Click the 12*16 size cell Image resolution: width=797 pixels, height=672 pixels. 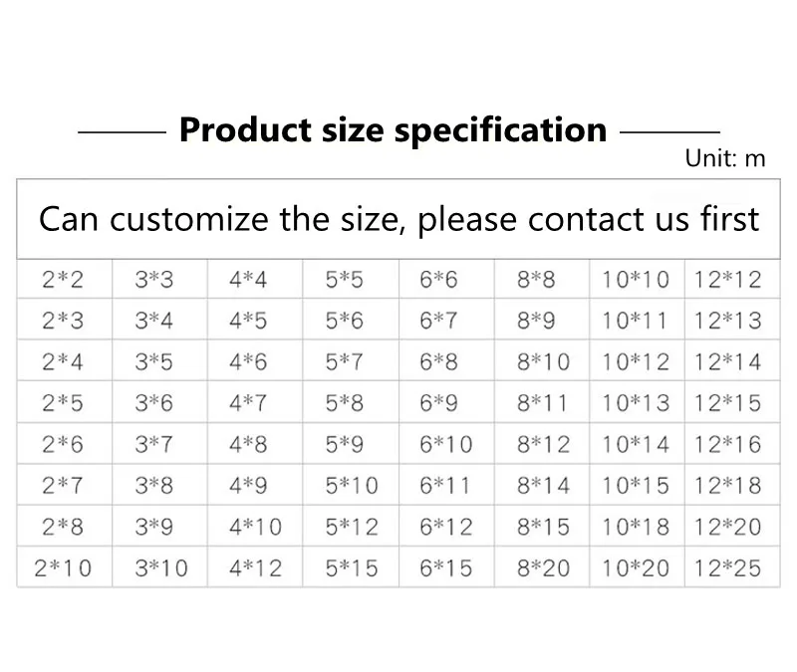tap(727, 444)
